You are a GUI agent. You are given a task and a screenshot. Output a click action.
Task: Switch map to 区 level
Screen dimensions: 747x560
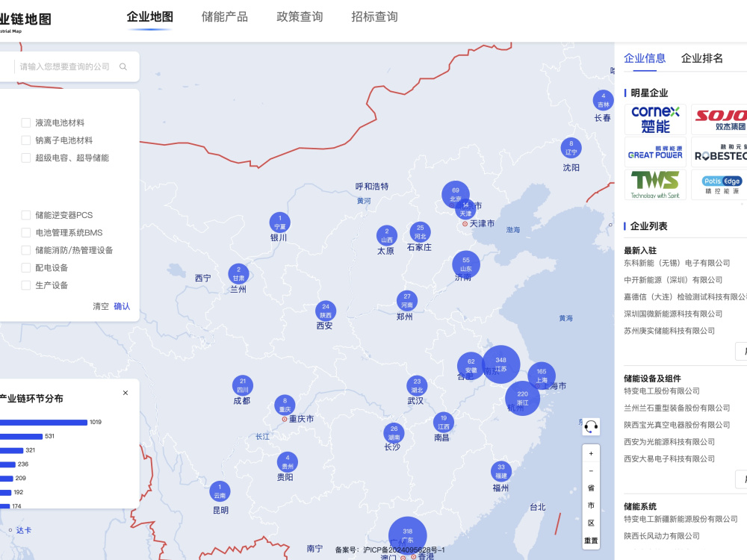pos(591,523)
